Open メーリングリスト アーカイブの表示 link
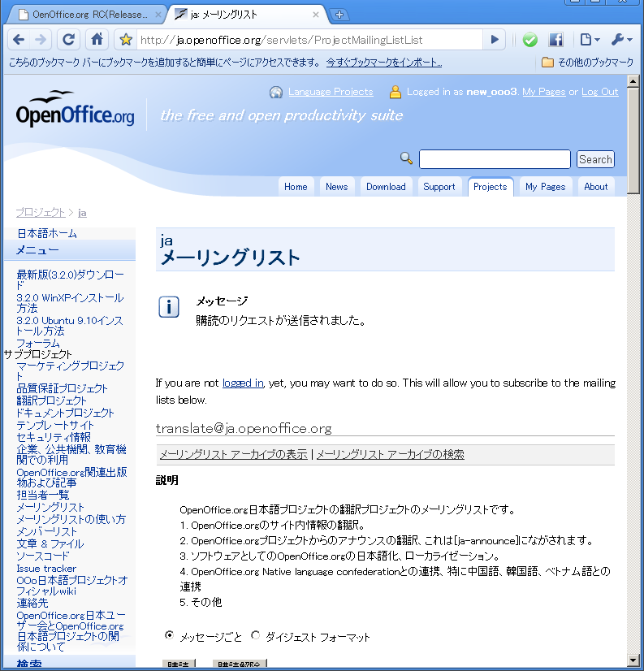 pyautogui.click(x=234, y=454)
